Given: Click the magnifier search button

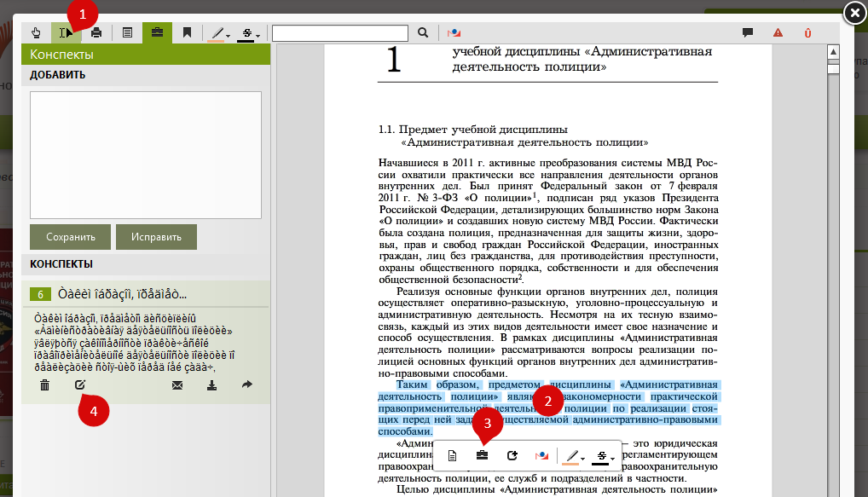Looking at the screenshot, I should point(423,33).
